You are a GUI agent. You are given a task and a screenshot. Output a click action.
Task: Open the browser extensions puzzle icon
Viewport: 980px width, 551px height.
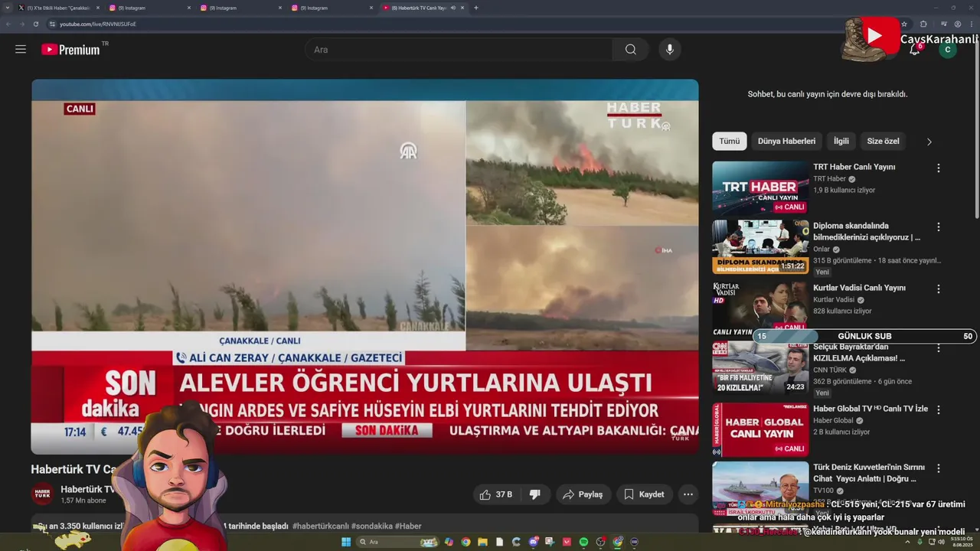point(923,24)
